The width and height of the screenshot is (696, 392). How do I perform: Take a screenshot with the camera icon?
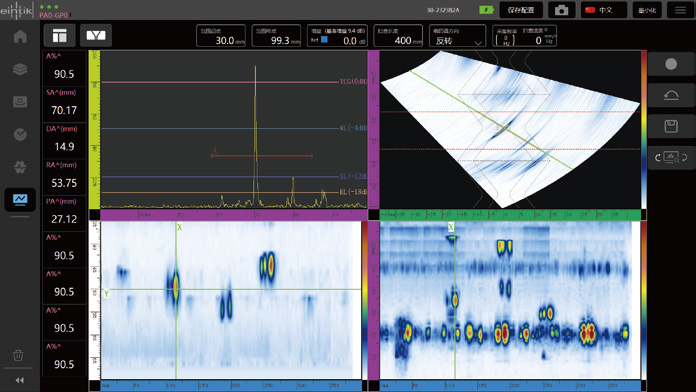pos(562,10)
